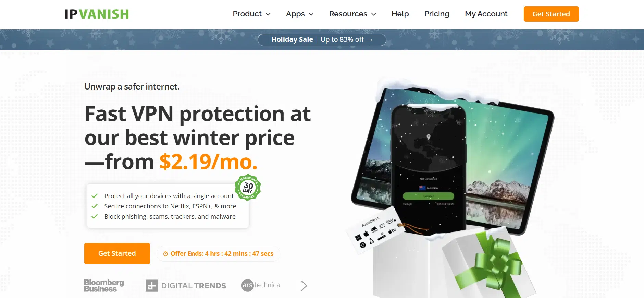Click the offer timer clock icon
This screenshot has height=298, width=644.
click(165, 254)
